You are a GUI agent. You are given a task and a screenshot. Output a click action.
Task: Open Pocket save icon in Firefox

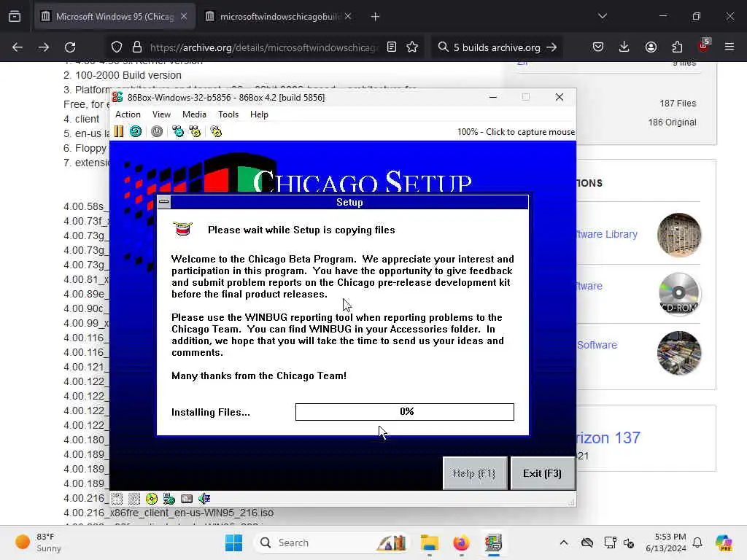(x=598, y=47)
